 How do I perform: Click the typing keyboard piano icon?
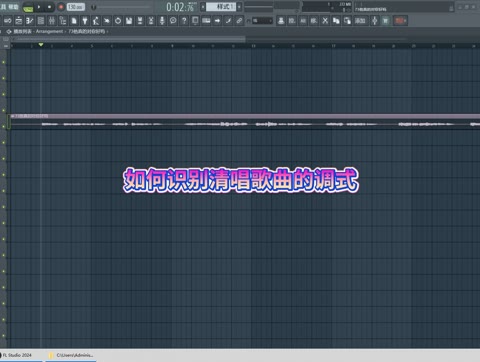point(206,21)
